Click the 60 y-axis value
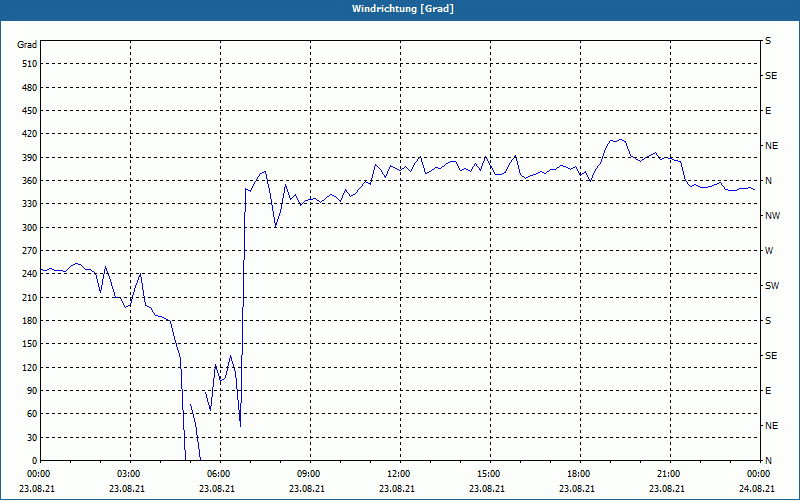This screenshot has height=500, width=800. point(32,413)
